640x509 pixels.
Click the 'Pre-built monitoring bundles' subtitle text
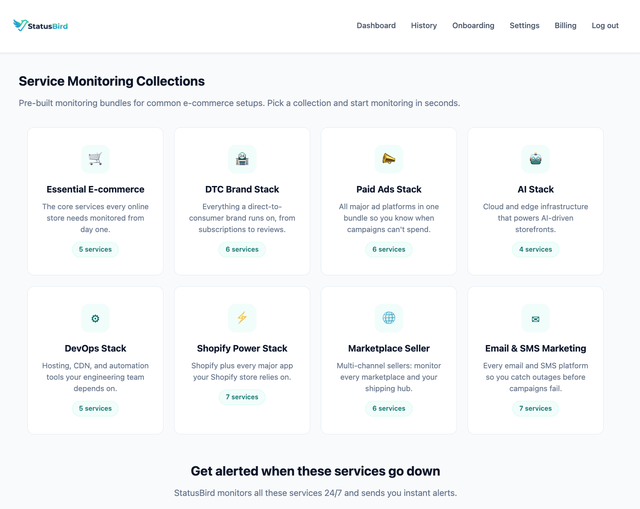click(x=239, y=103)
